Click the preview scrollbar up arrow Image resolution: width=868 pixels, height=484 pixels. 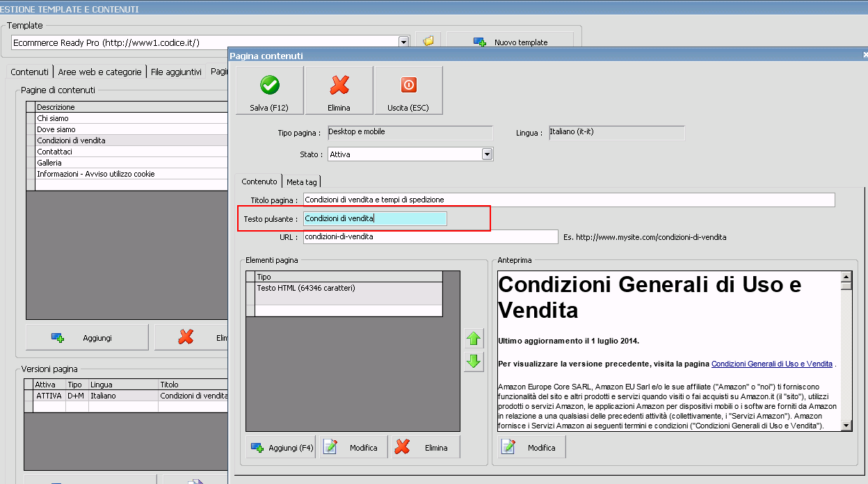[846, 276]
